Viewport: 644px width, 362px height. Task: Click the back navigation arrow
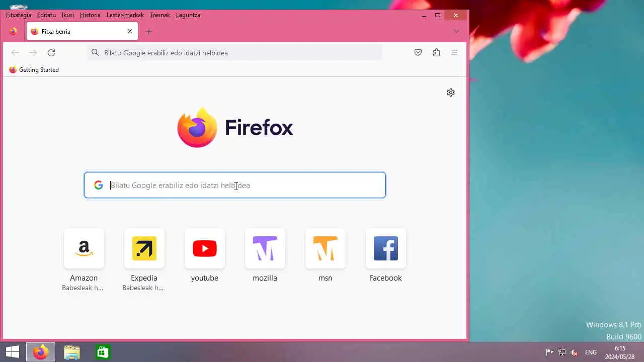[x=15, y=53]
